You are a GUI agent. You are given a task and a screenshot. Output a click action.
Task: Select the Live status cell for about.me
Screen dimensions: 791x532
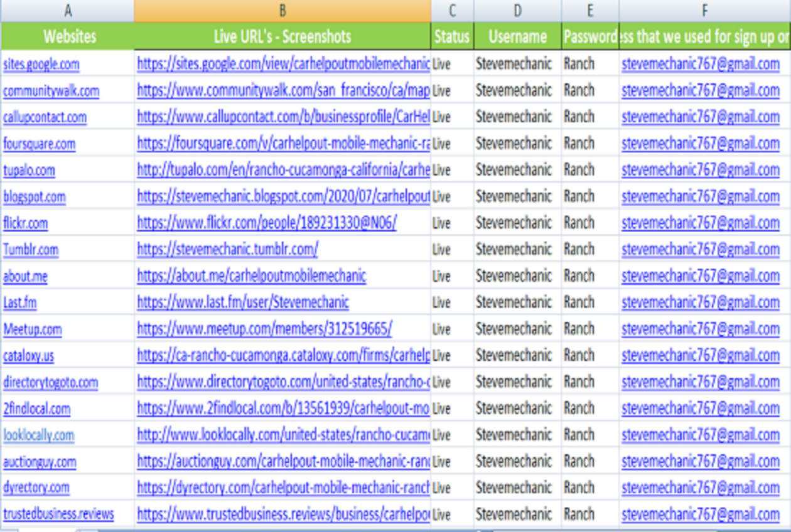tap(453, 276)
